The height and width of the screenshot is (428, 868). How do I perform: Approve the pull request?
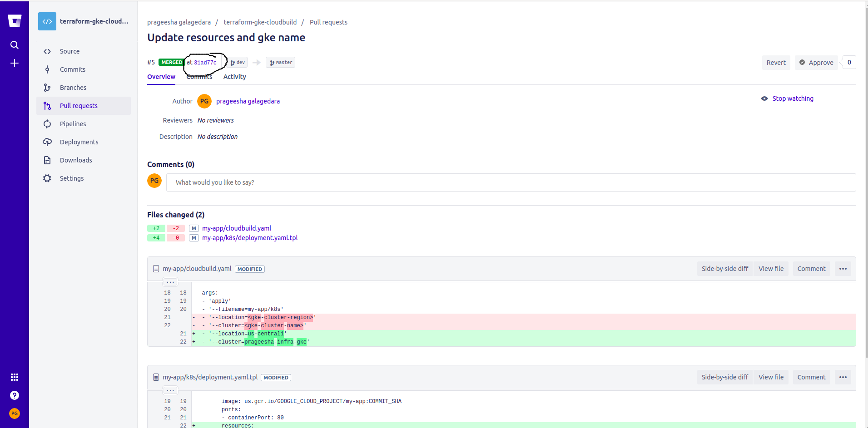[816, 63]
